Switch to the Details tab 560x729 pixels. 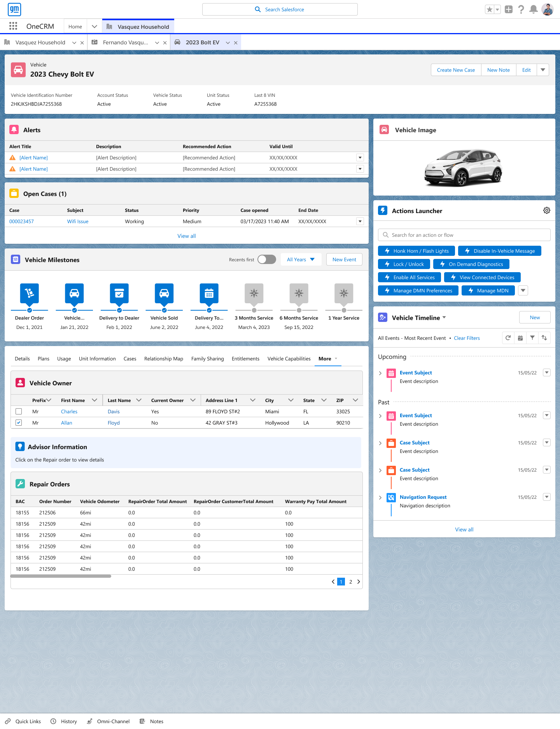[x=22, y=358]
